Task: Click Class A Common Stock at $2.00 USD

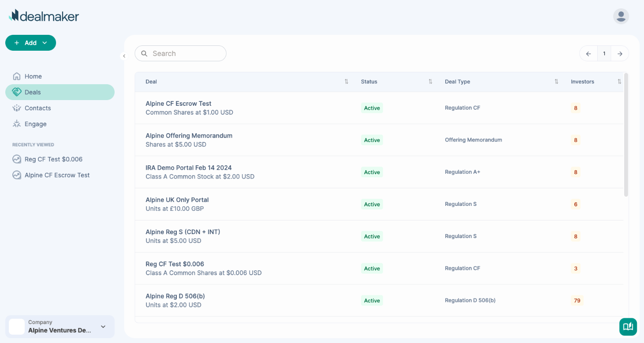Action: tap(200, 176)
